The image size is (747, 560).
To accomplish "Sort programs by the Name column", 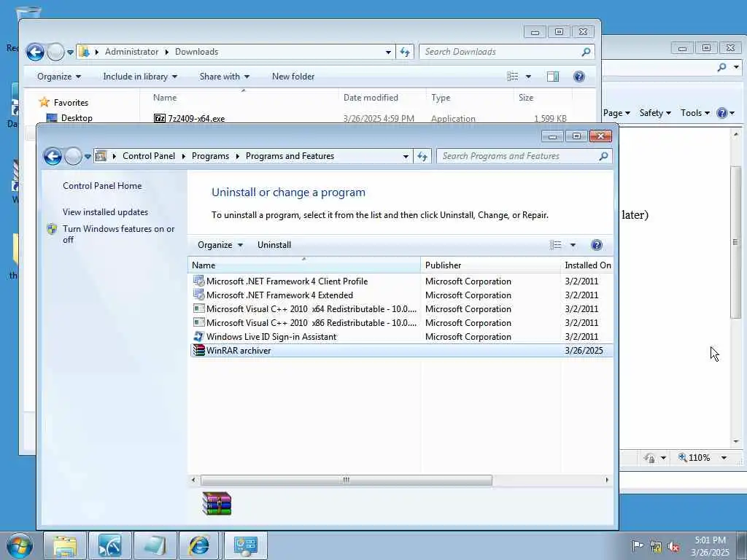I will point(304,265).
